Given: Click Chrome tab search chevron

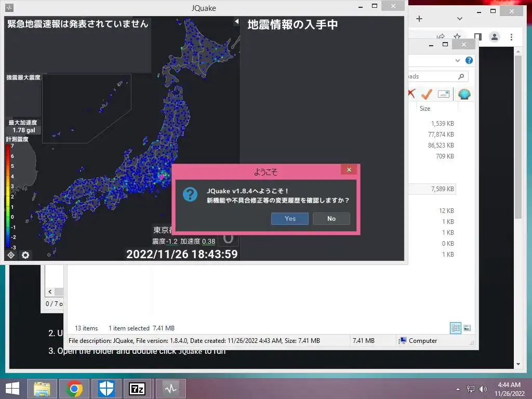Looking at the screenshot, I should point(460,19).
